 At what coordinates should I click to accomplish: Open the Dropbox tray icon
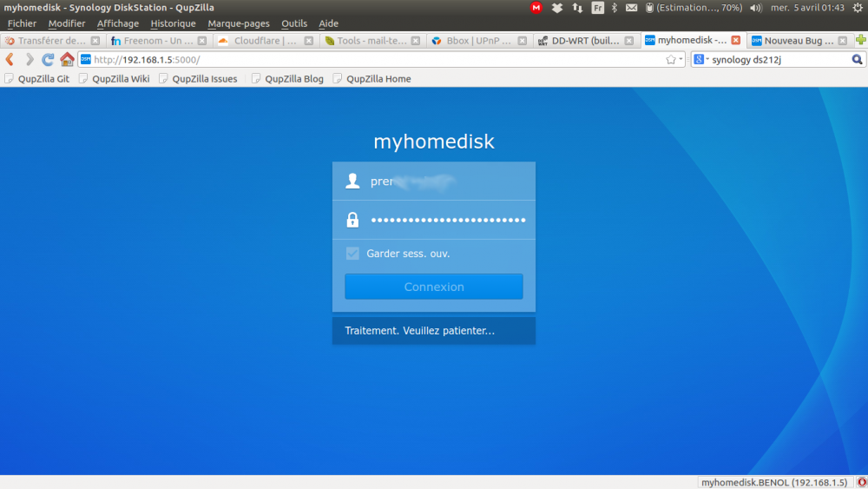pyautogui.click(x=557, y=8)
